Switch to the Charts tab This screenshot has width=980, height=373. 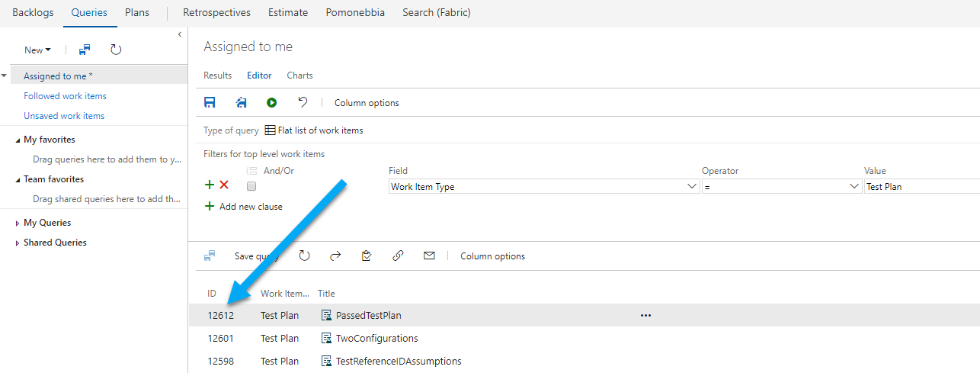pos(299,76)
